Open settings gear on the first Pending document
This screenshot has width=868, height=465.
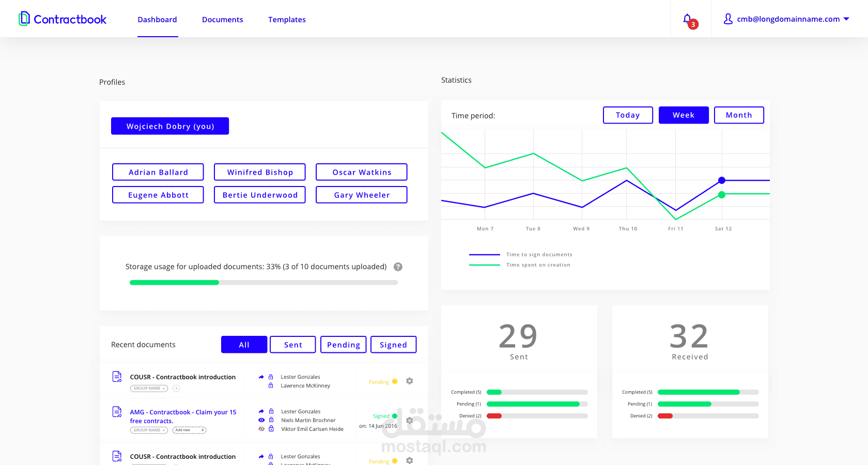(409, 381)
